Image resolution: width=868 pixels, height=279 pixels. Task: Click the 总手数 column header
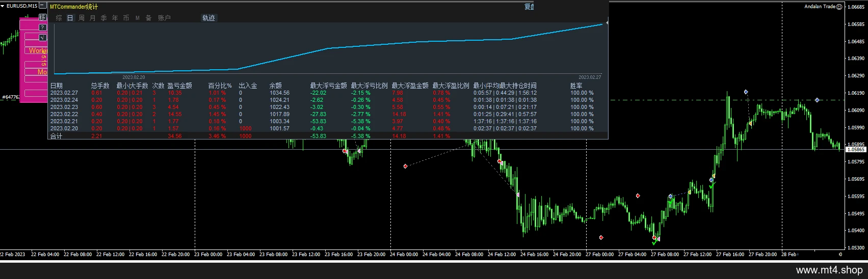pos(100,86)
